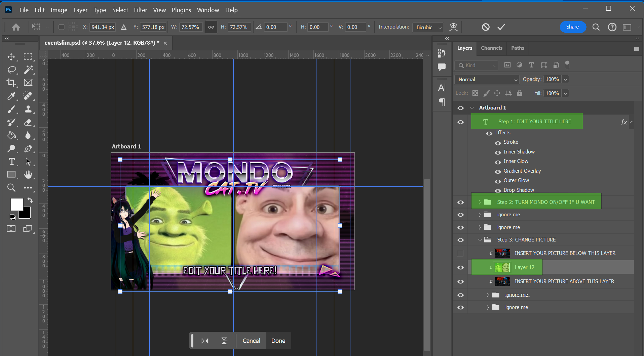Click the W width percentage field
The width and height of the screenshot is (644, 356).
(x=190, y=27)
